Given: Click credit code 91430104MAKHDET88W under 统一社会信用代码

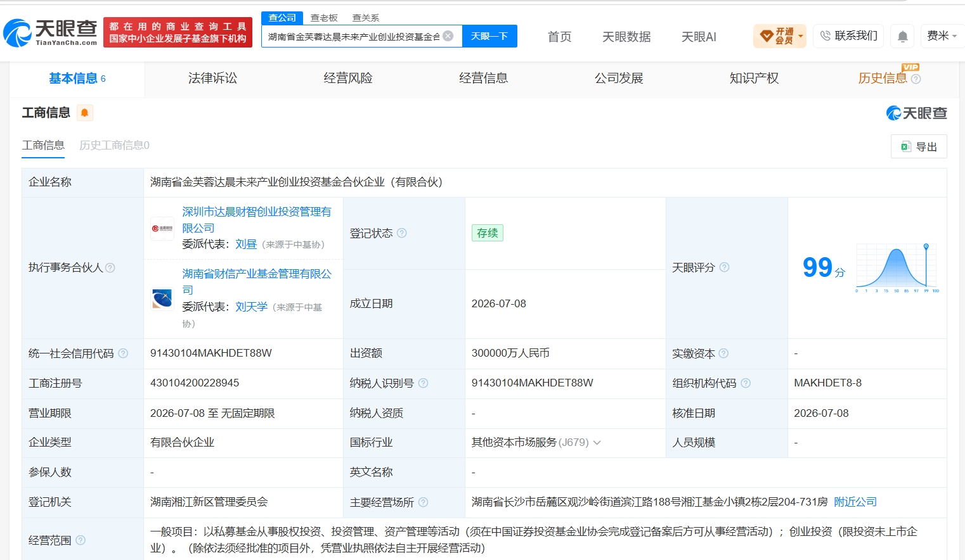Looking at the screenshot, I should [211, 353].
